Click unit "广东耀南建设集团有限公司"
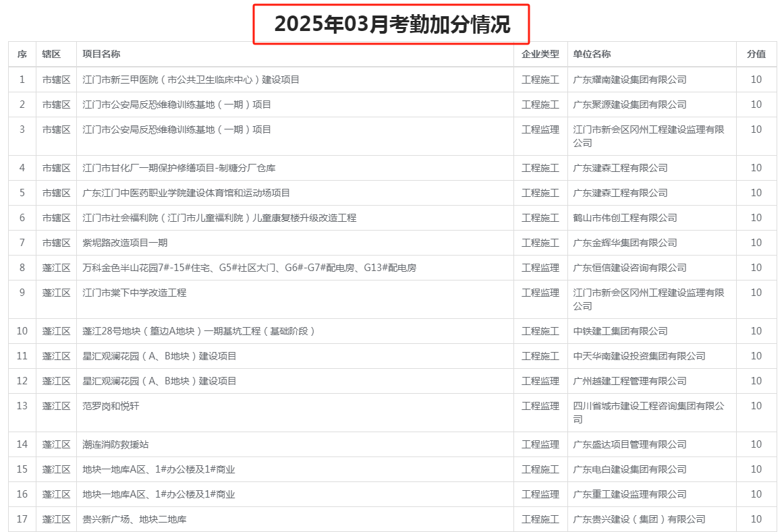 (629, 80)
